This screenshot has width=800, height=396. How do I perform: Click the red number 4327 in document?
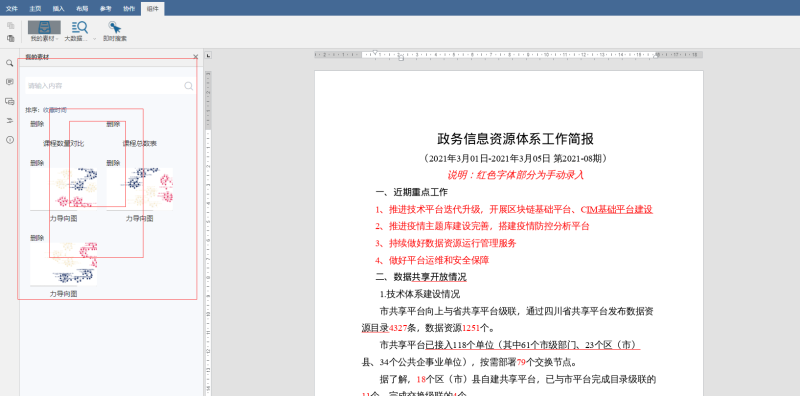click(x=398, y=328)
